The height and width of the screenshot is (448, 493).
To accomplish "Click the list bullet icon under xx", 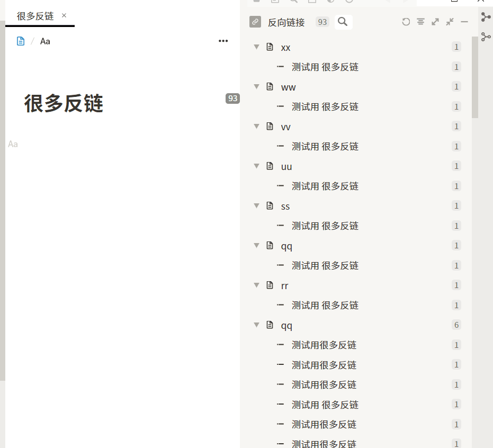I will [x=280, y=67].
